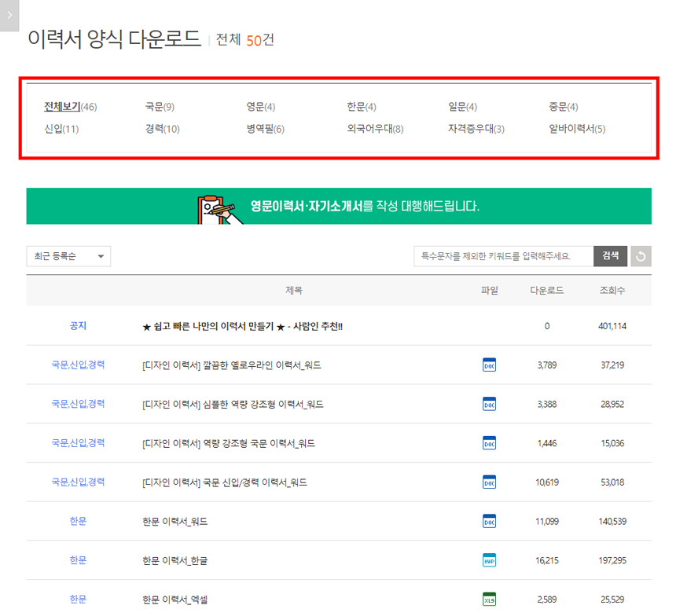Select the 전체보기(46) category

pyautogui.click(x=70, y=107)
